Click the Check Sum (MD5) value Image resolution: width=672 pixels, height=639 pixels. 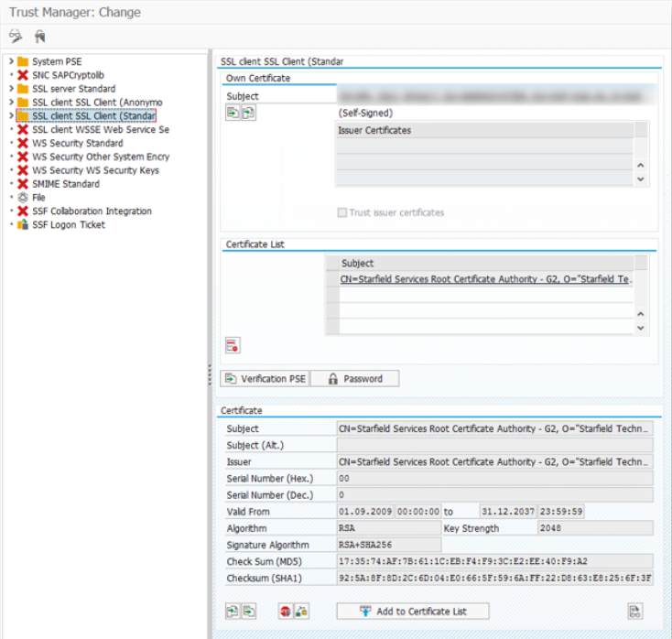[x=495, y=561]
